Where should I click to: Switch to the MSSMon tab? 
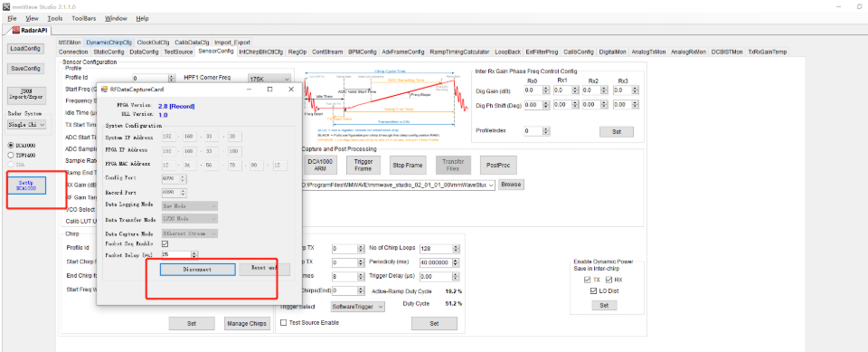click(70, 43)
